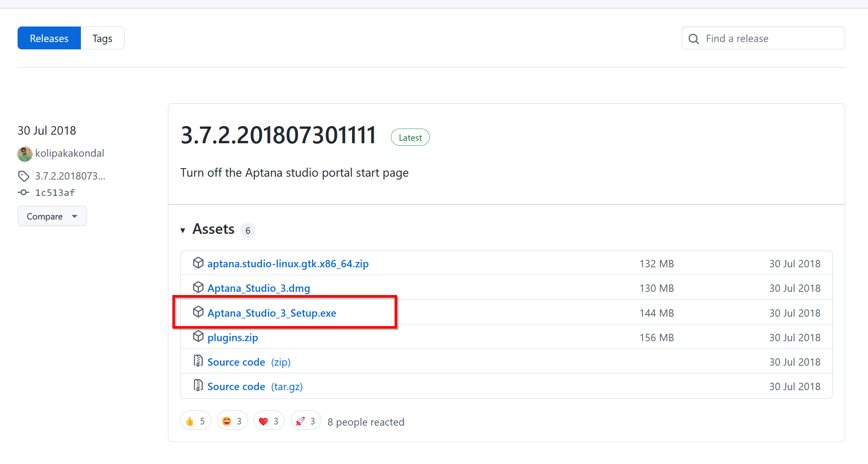Click the date in the plugins.zip row

795,337
